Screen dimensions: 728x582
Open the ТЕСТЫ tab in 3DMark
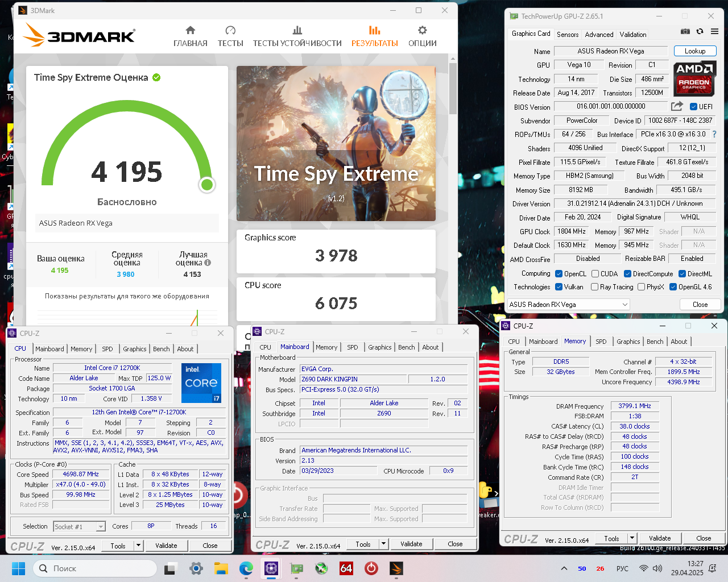[x=230, y=36]
